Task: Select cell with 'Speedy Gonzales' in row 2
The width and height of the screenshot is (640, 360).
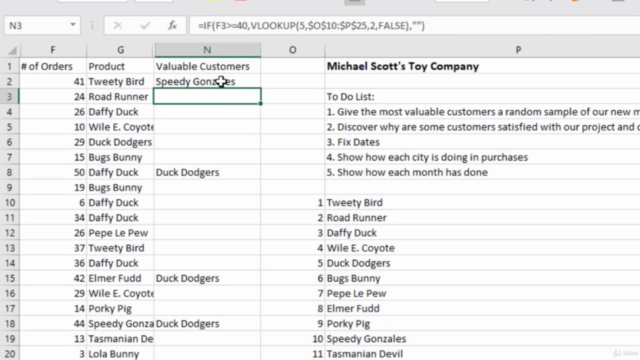Action: (207, 82)
